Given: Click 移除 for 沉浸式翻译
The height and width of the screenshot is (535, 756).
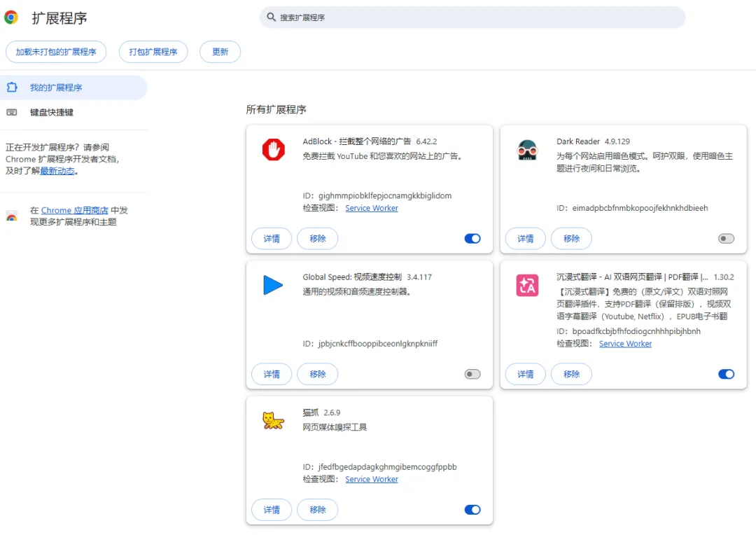Looking at the screenshot, I should (571, 374).
